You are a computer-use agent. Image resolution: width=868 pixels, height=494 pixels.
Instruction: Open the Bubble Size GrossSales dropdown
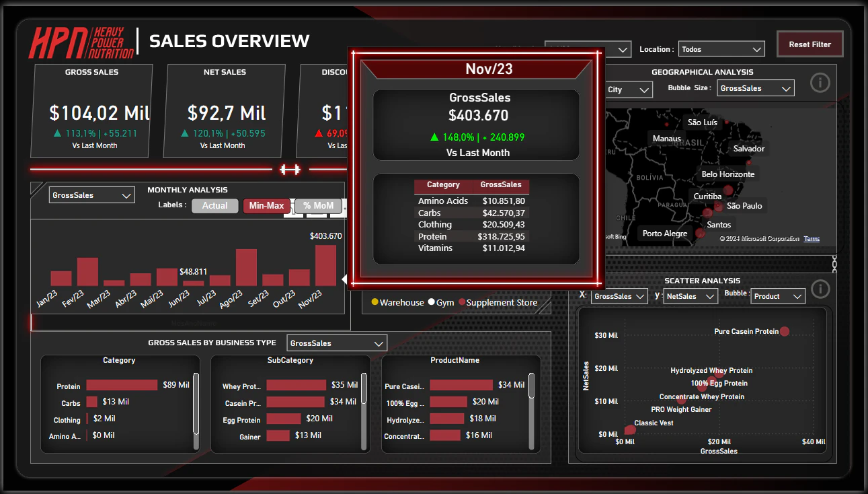point(756,88)
